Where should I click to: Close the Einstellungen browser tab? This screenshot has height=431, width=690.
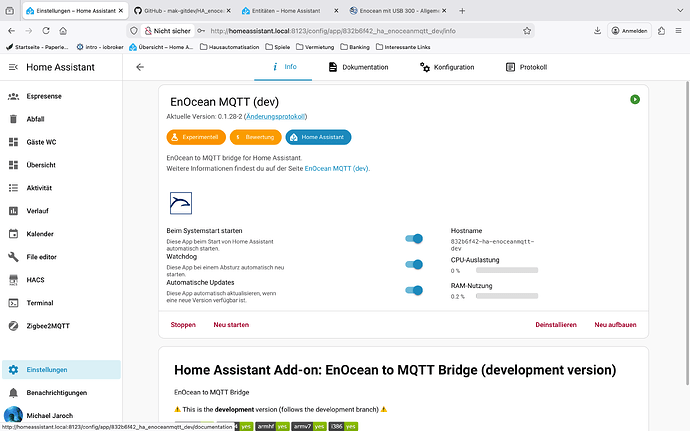tap(121, 11)
